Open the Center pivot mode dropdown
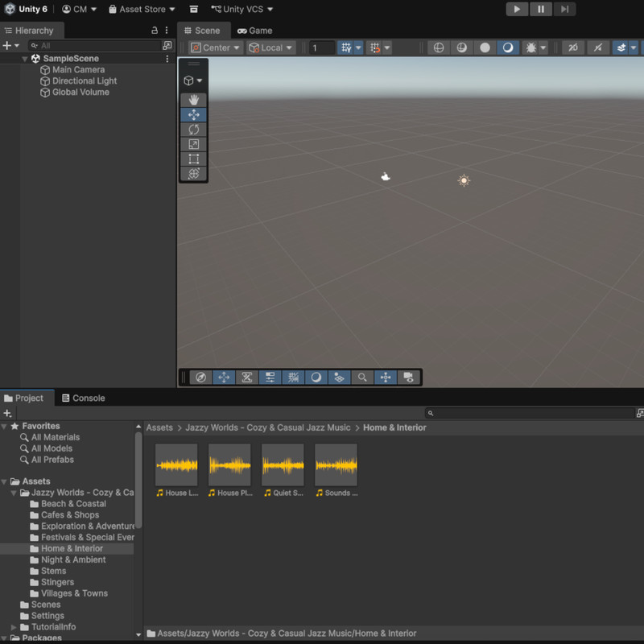Image resolution: width=644 pixels, height=644 pixels. (216, 47)
